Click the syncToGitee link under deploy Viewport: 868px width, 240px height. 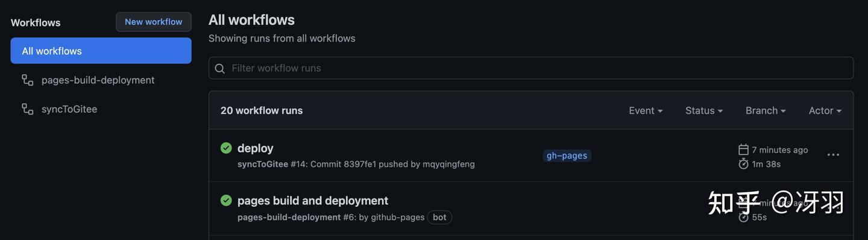(x=263, y=164)
